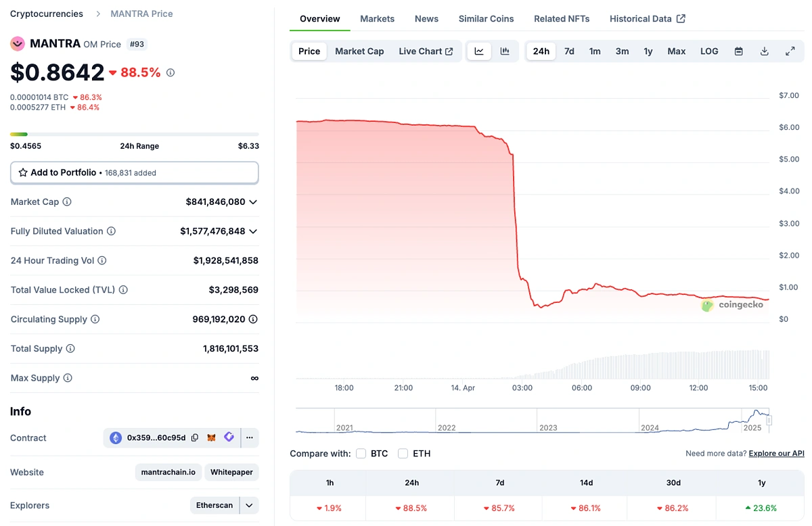
Task: Toggle LOG scale on the chart
Action: click(x=708, y=51)
